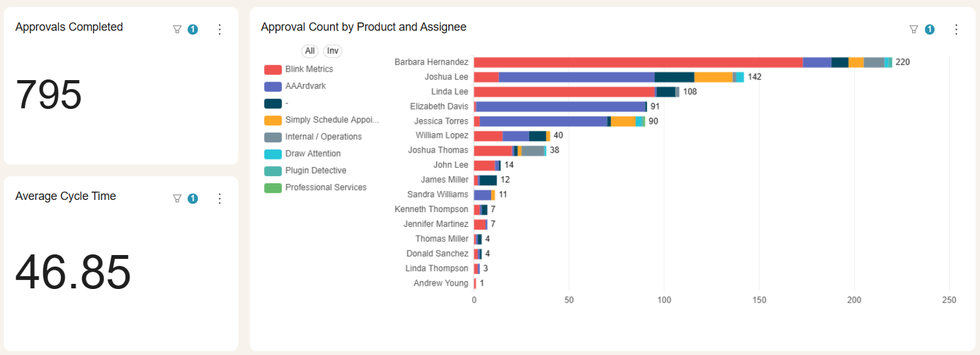
Task: Toggle Internal / Operations legend entry
Action: click(x=323, y=136)
